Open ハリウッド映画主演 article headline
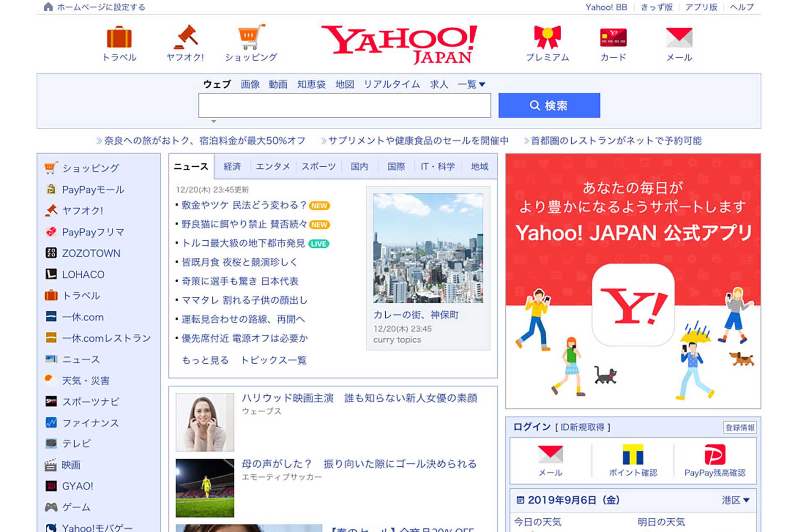The image size is (798, 532). pos(360,398)
